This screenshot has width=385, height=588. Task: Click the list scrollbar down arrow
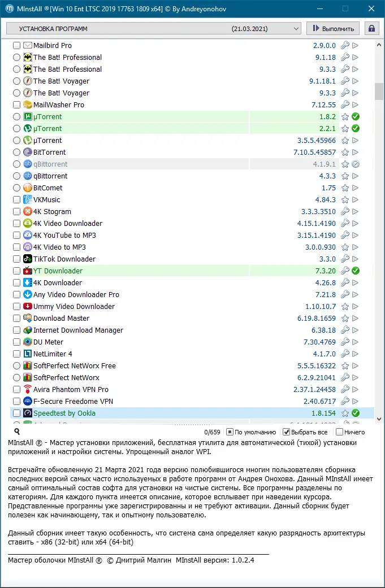pyautogui.click(x=379, y=419)
